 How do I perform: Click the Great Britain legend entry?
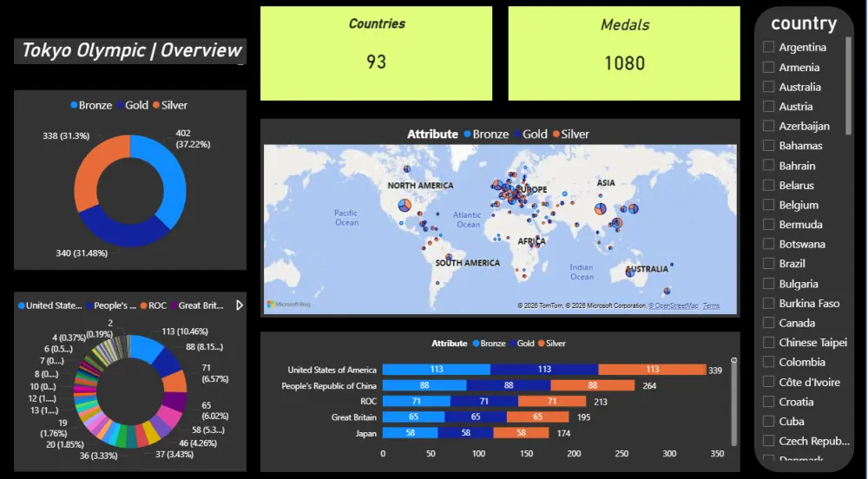(197, 305)
